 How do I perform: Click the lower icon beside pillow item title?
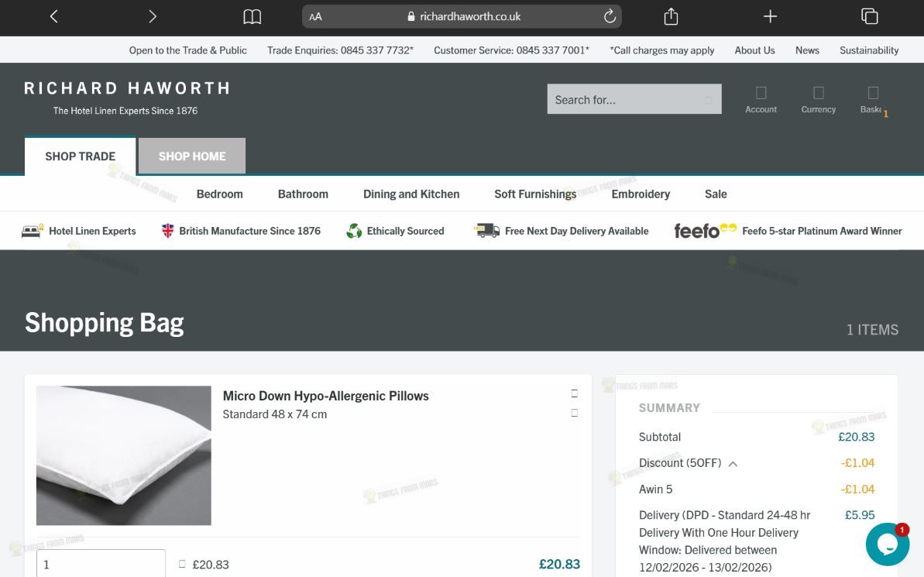pos(575,413)
